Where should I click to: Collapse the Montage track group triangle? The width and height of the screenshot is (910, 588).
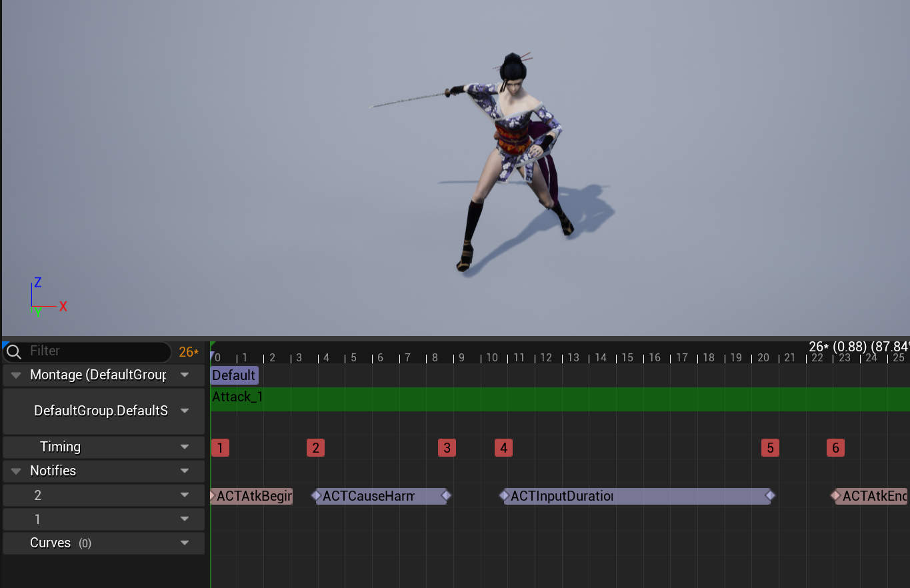[16, 375]
